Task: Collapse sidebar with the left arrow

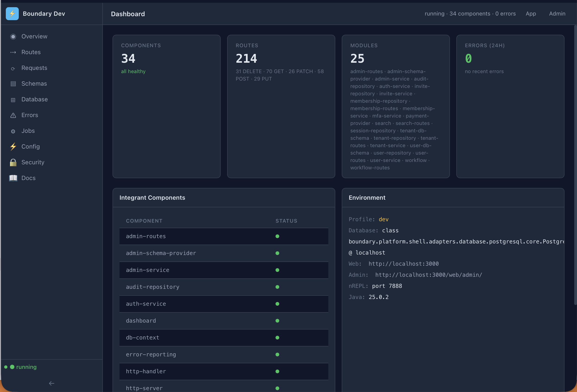Action: (52, 383)
